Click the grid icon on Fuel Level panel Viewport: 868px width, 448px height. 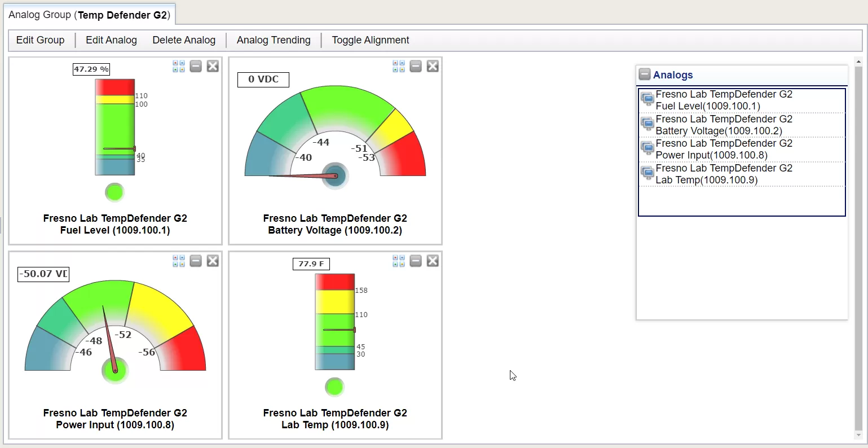(x=179, y=67)
